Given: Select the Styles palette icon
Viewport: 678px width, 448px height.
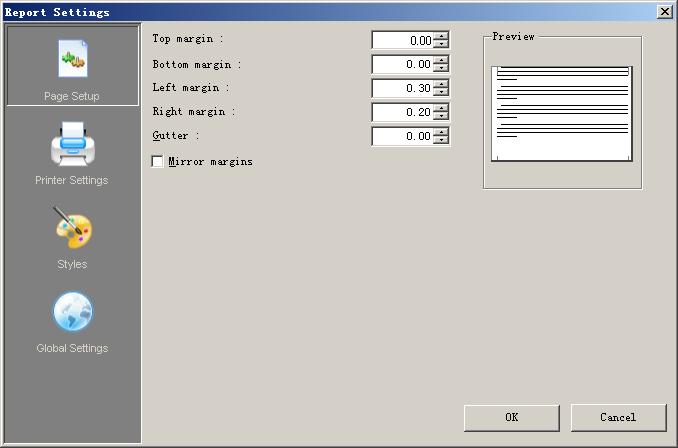Looking at the screenshot, I should 72,228.
